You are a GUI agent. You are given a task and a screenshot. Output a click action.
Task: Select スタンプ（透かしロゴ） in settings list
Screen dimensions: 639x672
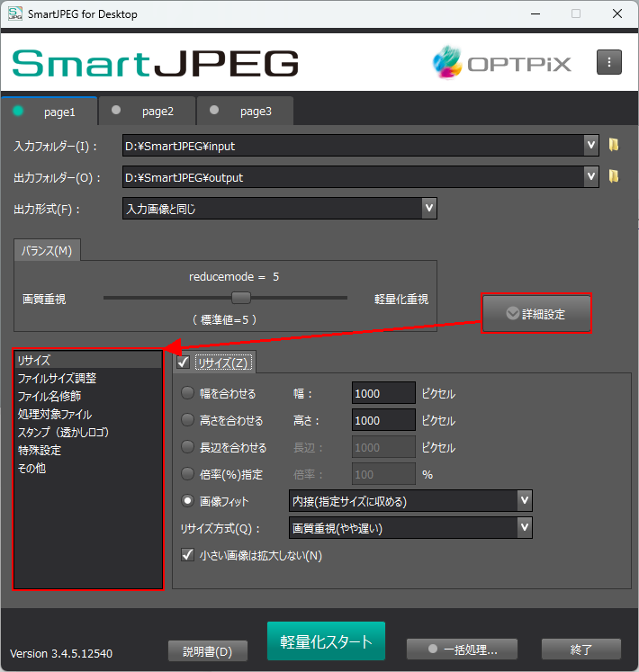(63, 432)
